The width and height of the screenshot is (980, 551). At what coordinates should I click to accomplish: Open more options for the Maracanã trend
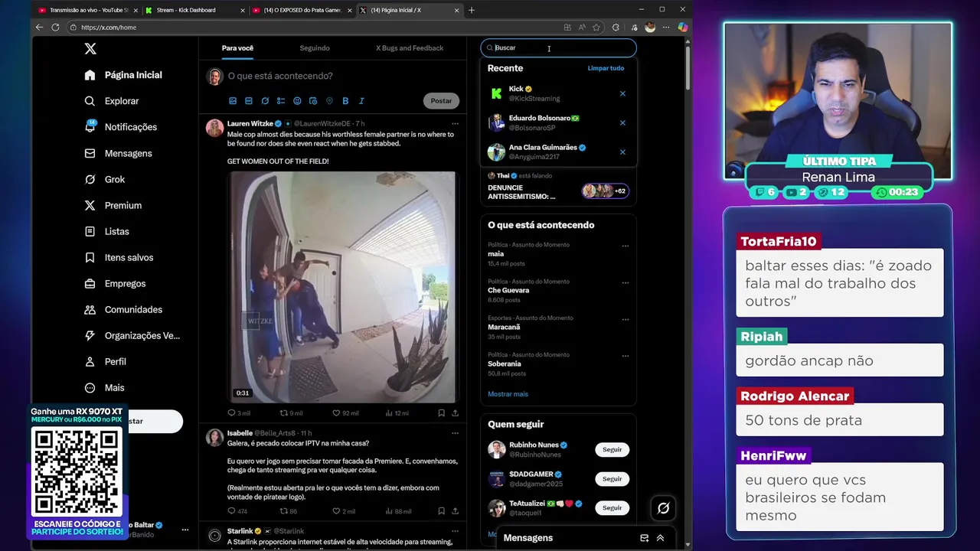[x=625, y=320]
